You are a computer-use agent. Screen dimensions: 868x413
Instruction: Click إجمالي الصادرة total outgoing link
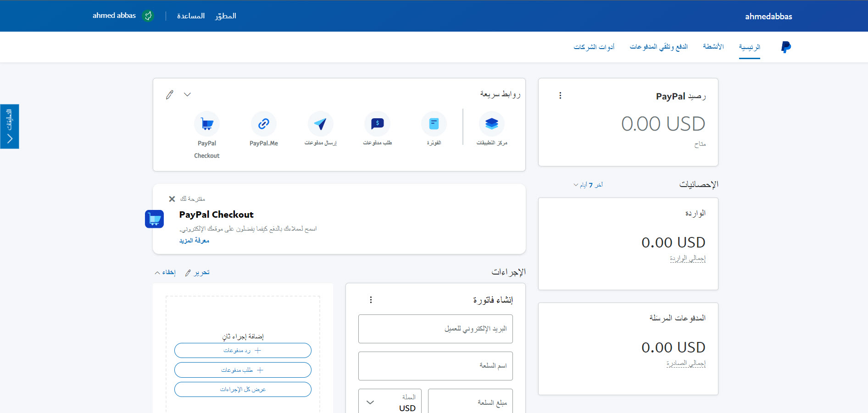[x=686, y=363]
